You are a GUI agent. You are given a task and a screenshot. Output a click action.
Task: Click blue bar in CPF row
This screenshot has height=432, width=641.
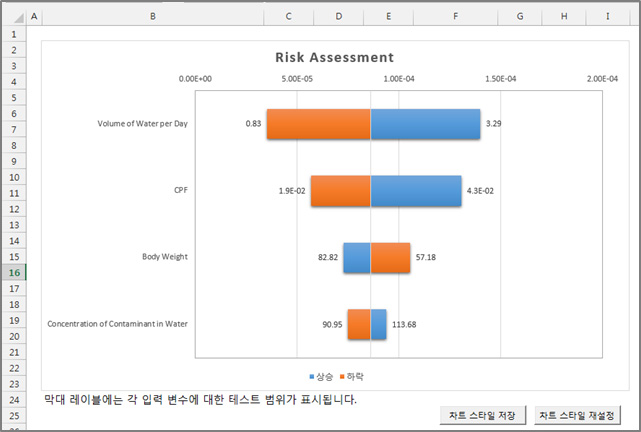(416, 191)
